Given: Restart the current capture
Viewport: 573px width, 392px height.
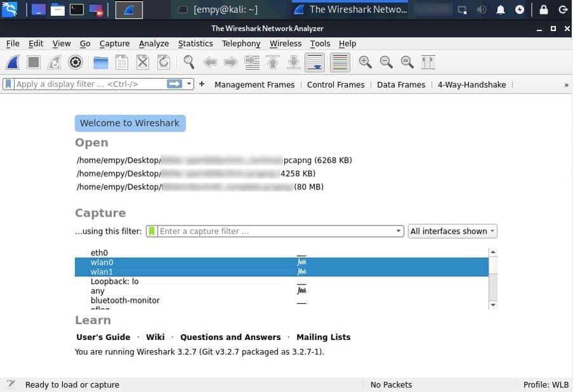Looking at the screenshot, I should tap(55, 62).
